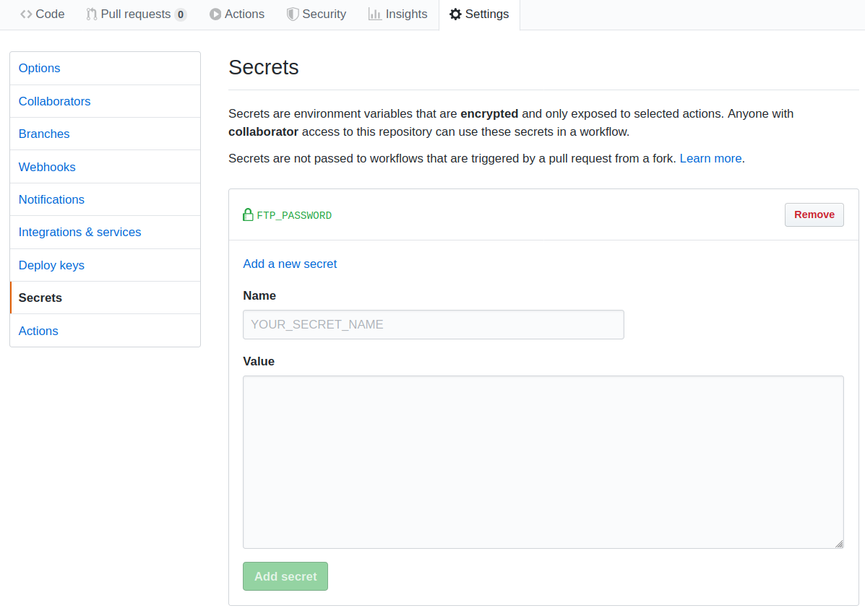This screenshot has width=865, height=616.
Task: Open Notifications settings
Action: (105, 199)
